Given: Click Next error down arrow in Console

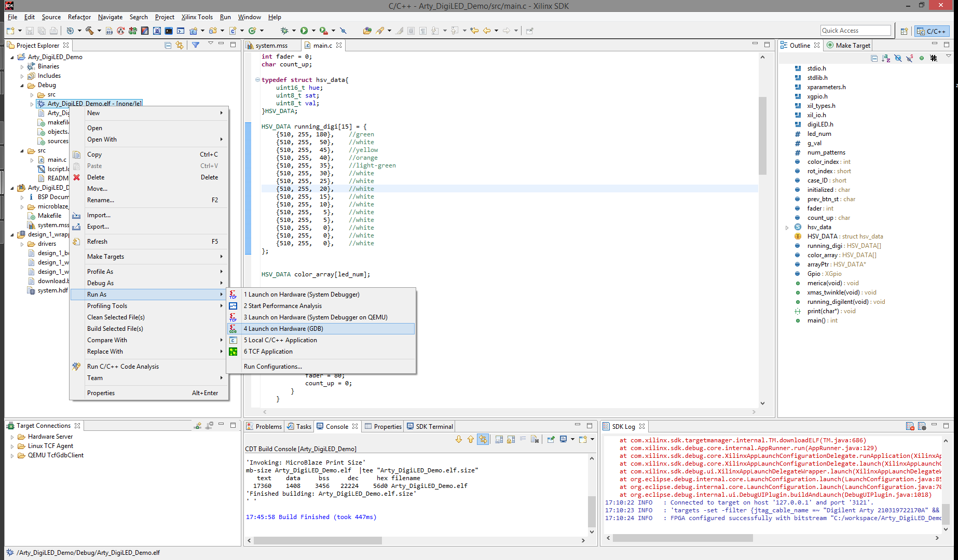Looking at the screenshot, I should [x=459, y=440].
